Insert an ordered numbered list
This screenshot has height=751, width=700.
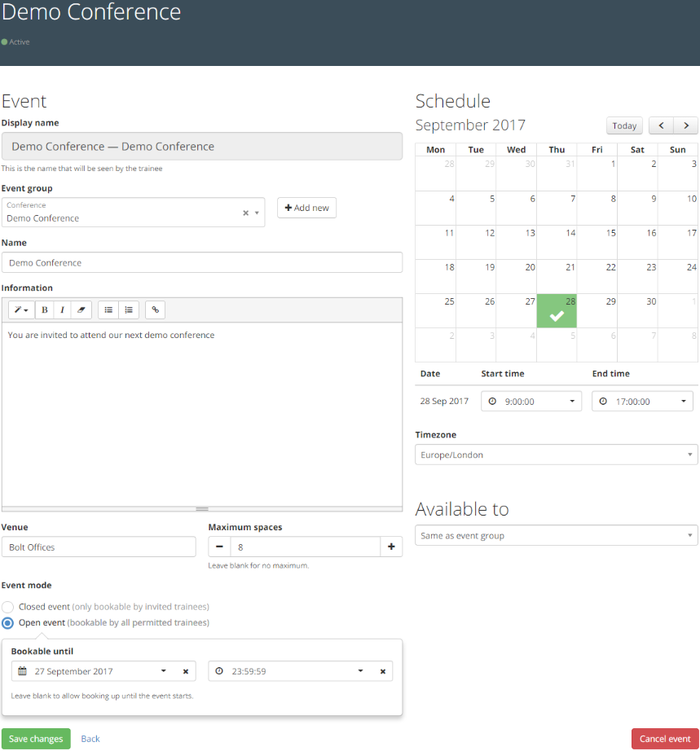tap(129, 310)
